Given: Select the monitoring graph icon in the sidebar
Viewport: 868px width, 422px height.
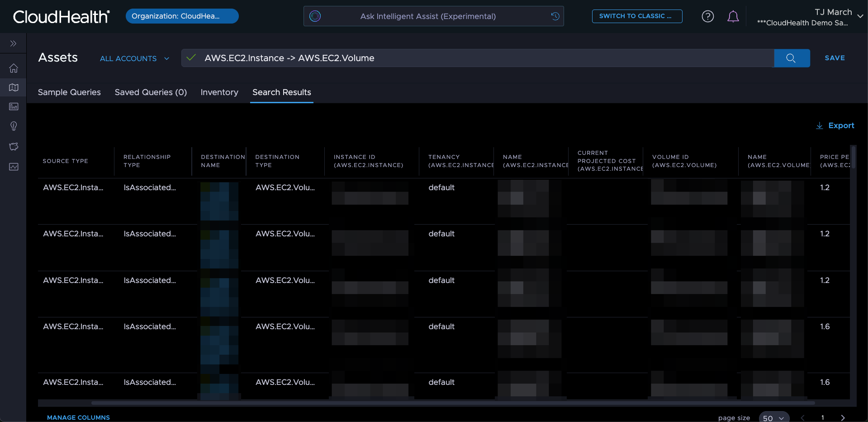Looking at the screenshot, I should [x=14, y=167].
